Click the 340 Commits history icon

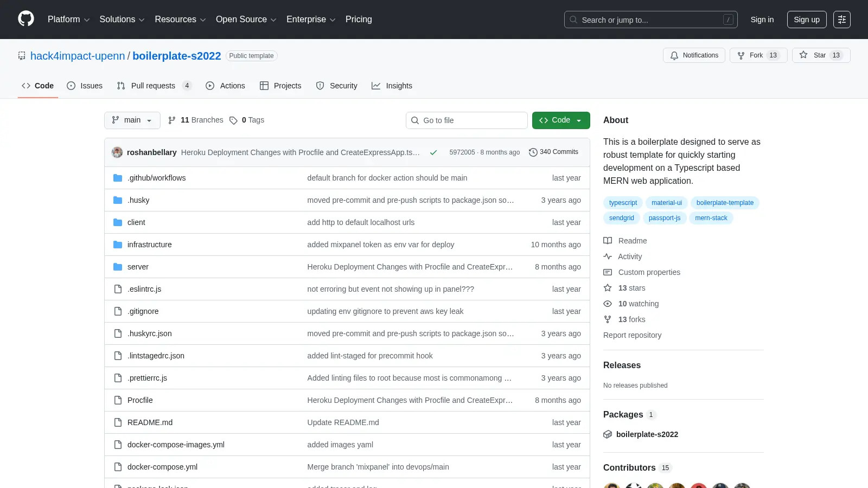pos(533,152)
